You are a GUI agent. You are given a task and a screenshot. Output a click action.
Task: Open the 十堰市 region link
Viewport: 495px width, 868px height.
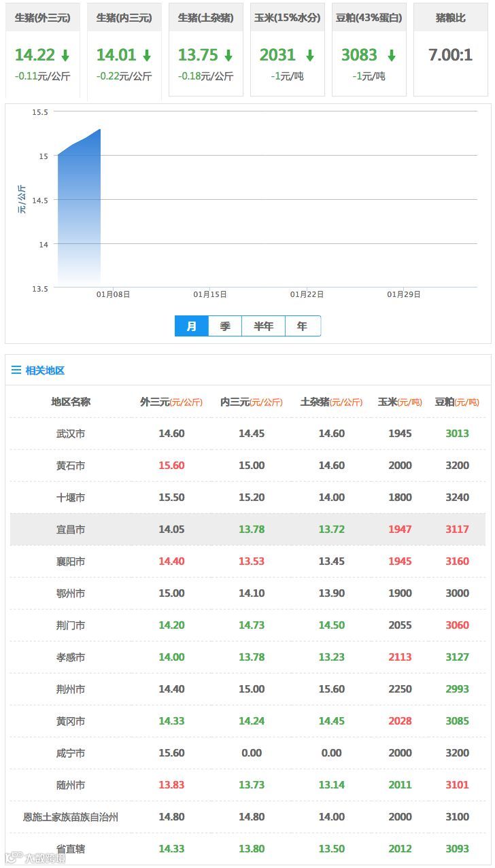71,498
